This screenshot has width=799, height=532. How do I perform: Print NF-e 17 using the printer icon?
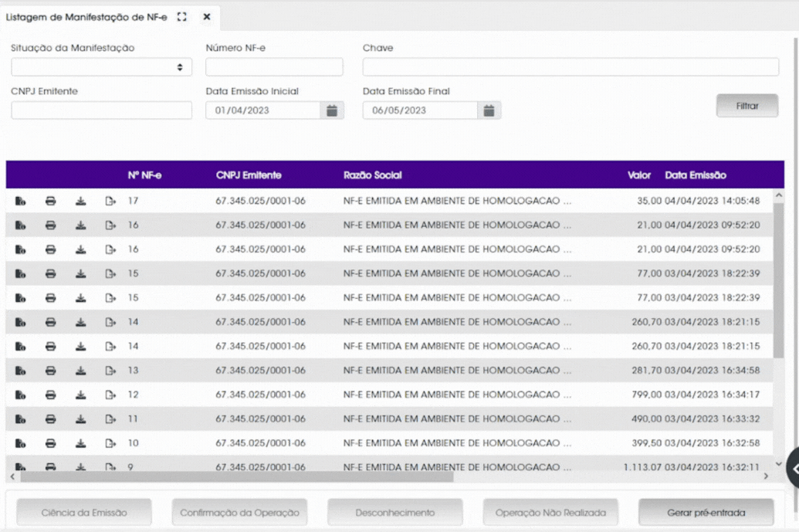[x=50, y=202]
